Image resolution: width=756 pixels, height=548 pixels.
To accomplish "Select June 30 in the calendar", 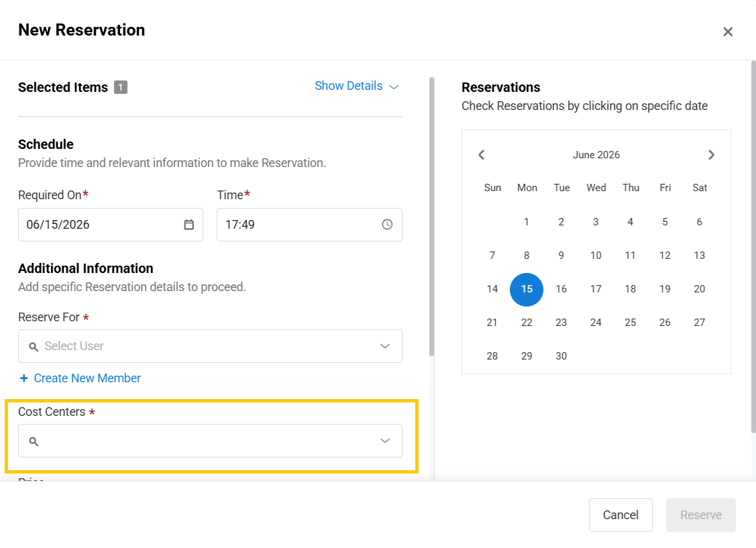I will point(561,356).
